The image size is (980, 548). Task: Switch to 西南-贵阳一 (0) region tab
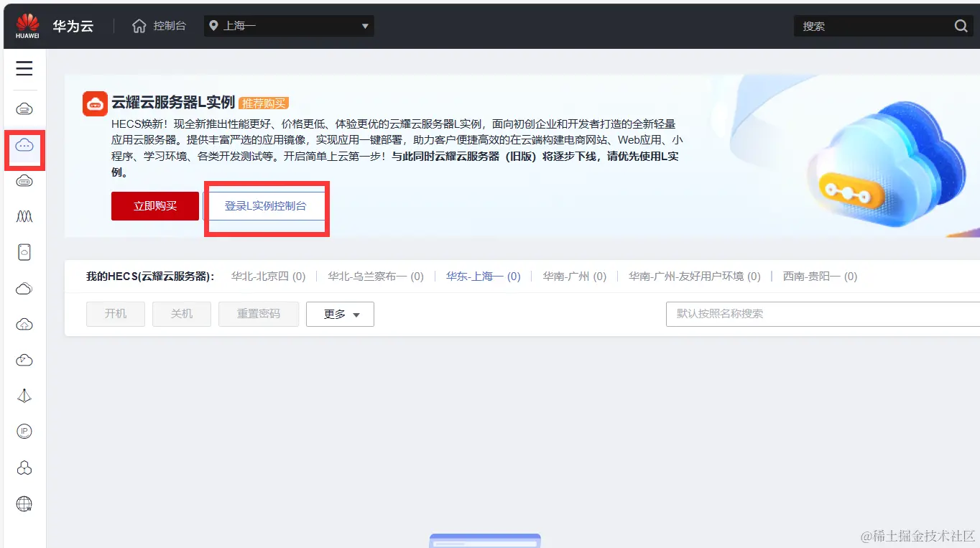[x=820, y=277]
